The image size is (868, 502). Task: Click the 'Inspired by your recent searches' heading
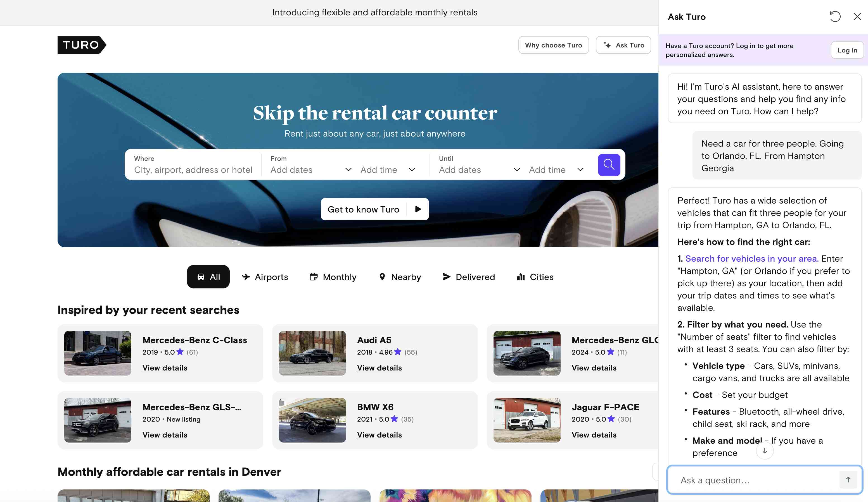[x=148, y=310]
